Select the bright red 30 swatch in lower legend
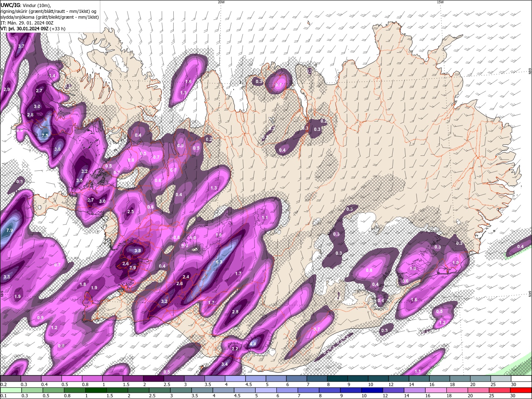Screen dimensions: 532x399 [521, 390]
